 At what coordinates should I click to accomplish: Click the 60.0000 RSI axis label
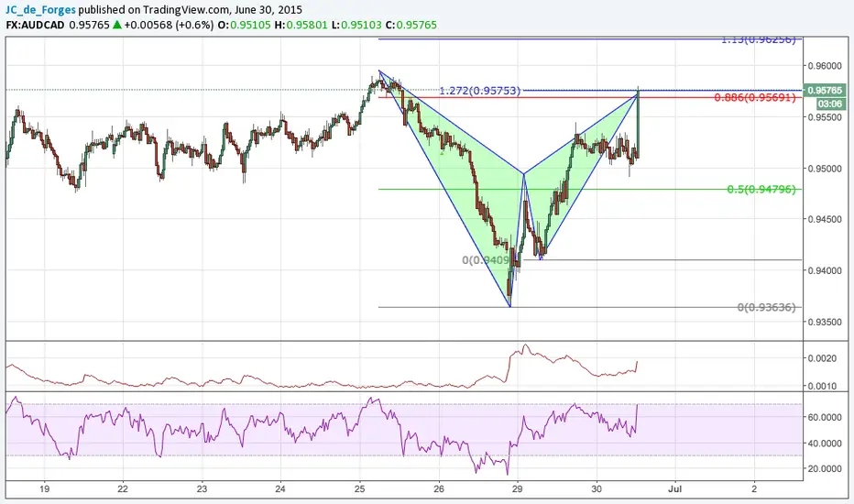[x=825, y=417]
